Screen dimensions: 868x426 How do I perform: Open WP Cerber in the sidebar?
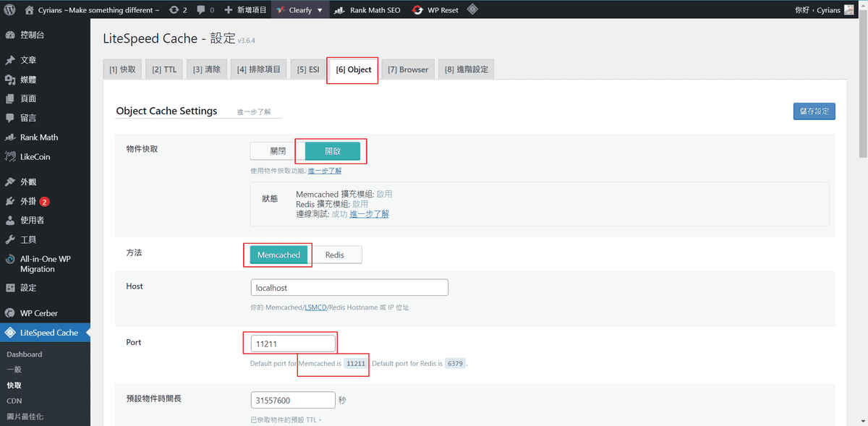pos(45,313)
